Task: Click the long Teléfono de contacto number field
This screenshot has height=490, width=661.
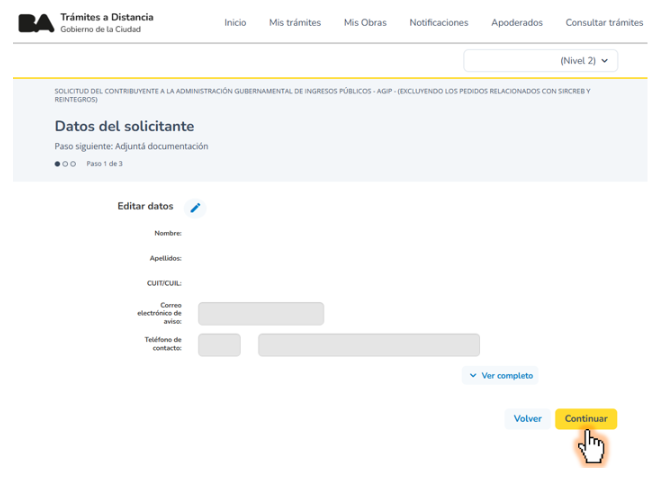Action: click(x=368, y=345)
